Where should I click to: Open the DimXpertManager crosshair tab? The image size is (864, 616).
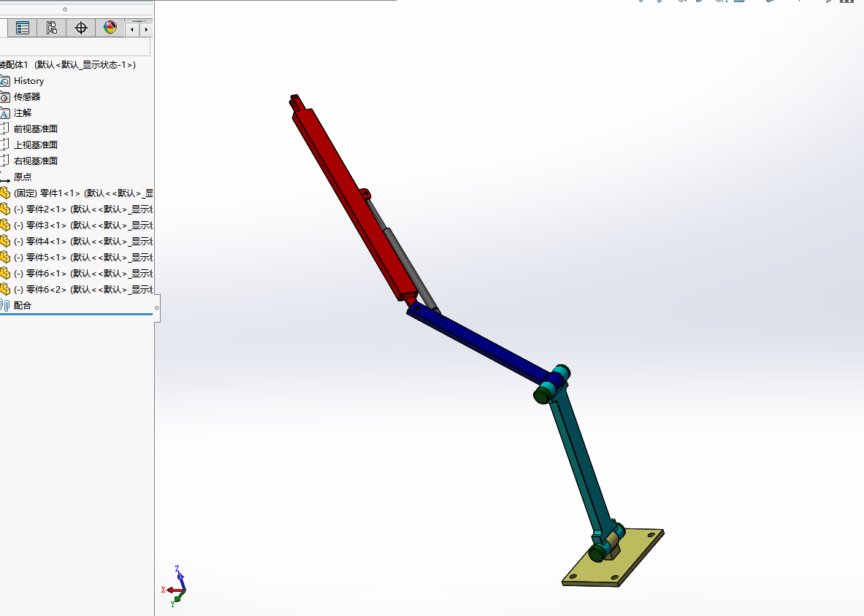click(x=81, y=28)
